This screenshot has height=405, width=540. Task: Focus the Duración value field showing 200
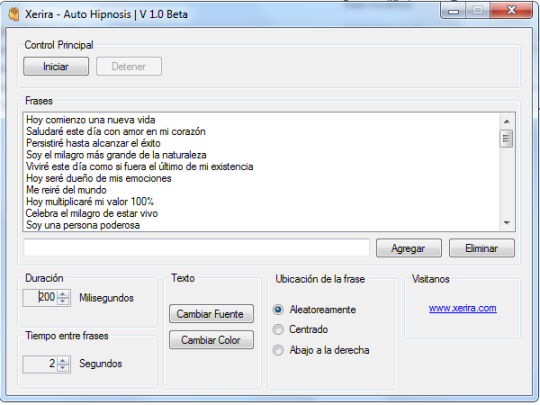click(40, 298)
